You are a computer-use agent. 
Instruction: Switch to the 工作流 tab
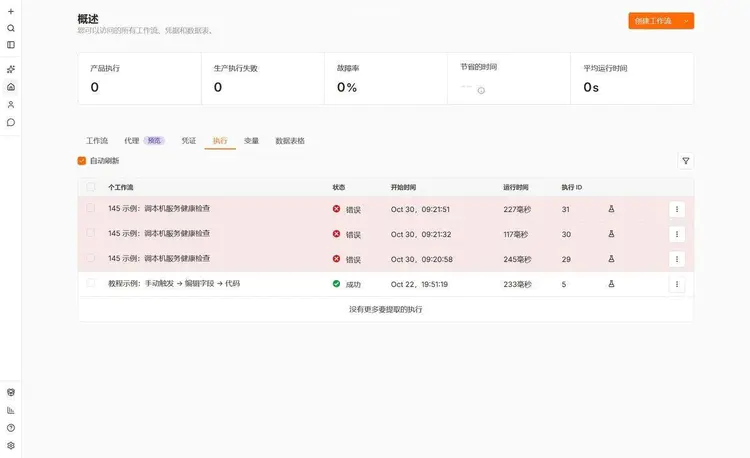coord(97,141)
